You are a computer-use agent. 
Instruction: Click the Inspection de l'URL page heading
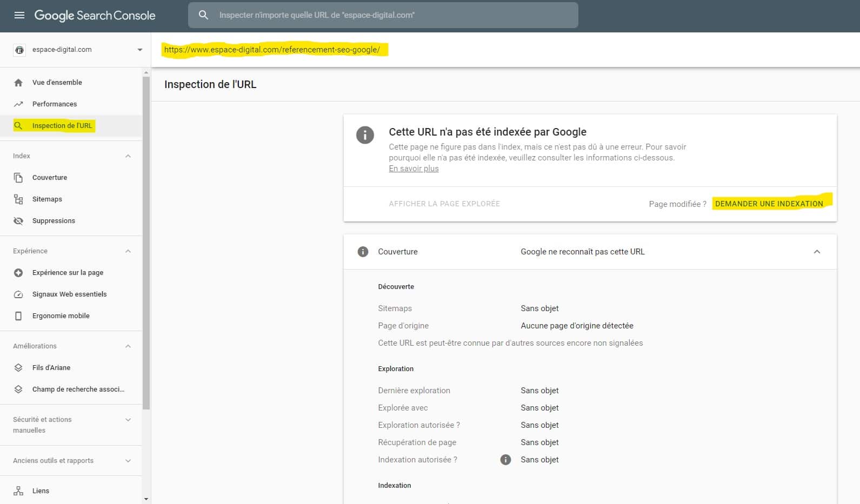[210, 84]
